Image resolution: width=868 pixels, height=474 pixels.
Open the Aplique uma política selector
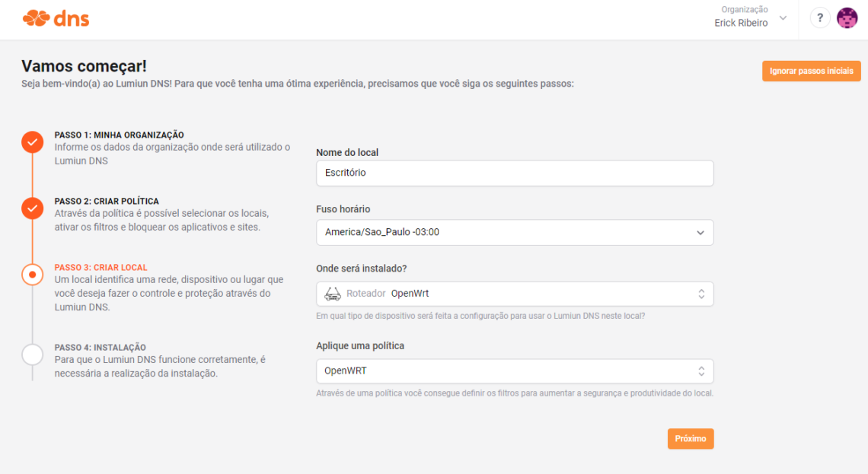(515, 371)
